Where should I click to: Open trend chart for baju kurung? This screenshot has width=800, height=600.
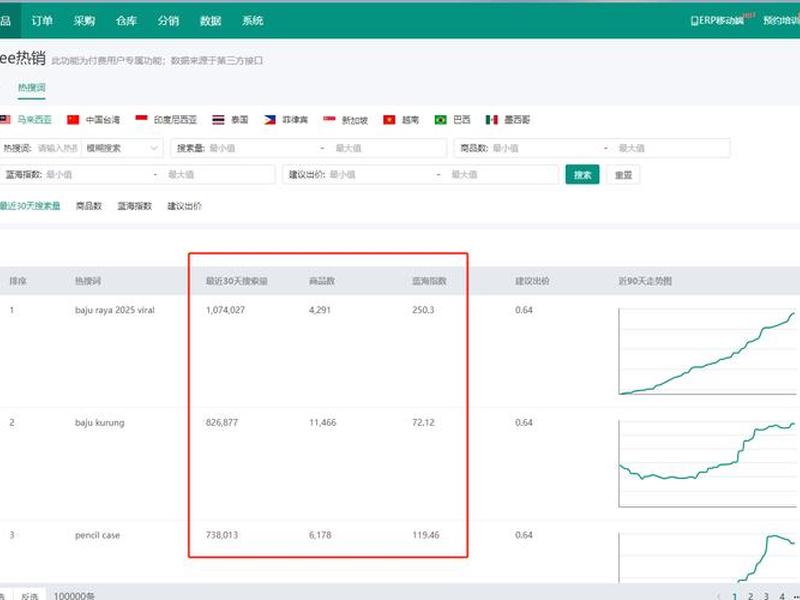707,463
